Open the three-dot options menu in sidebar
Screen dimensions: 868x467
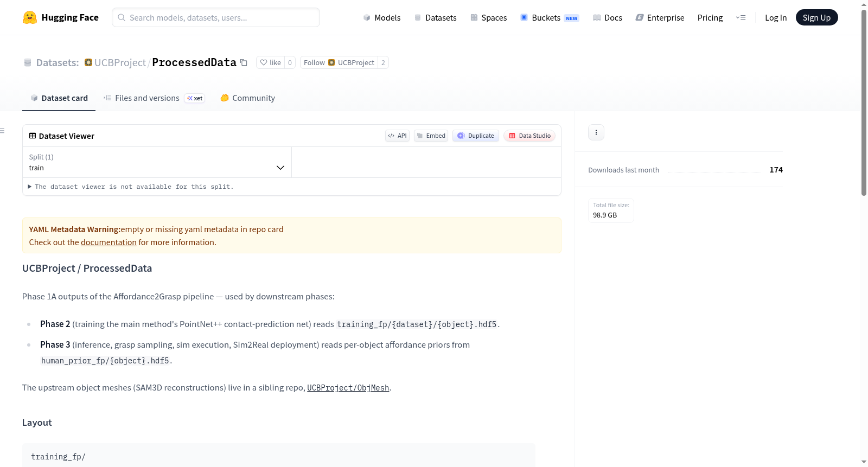596,132
